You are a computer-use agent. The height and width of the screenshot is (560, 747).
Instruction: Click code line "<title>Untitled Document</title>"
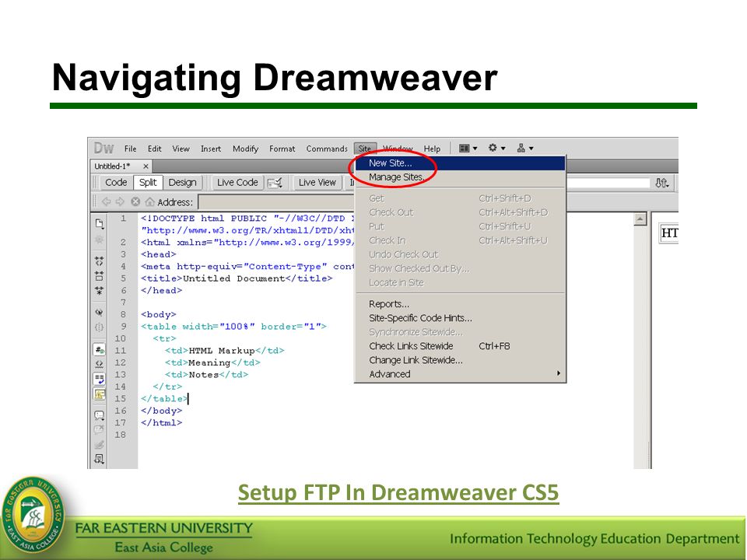pos(237,278)
